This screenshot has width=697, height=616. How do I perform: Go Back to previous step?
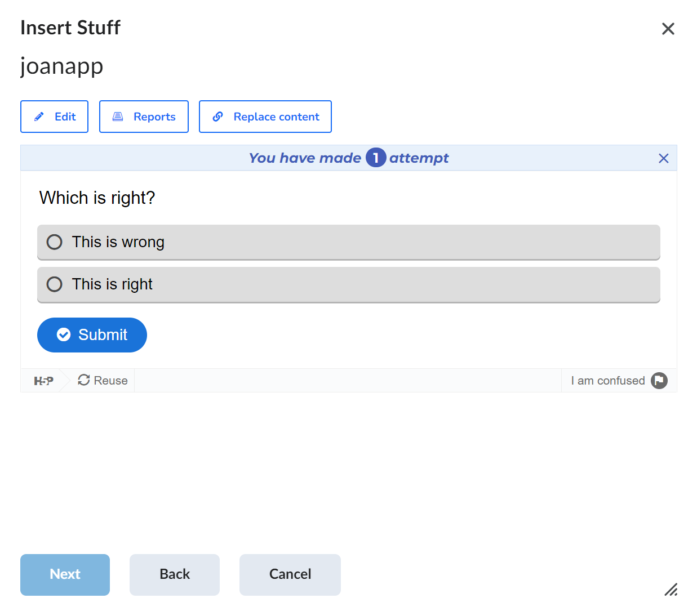coord(175,575)
